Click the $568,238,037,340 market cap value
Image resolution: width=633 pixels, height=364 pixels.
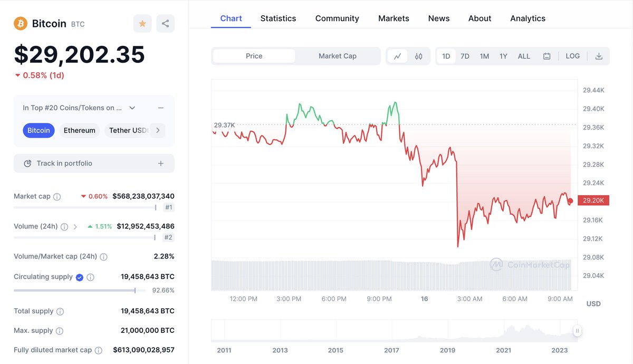point(143,196)
